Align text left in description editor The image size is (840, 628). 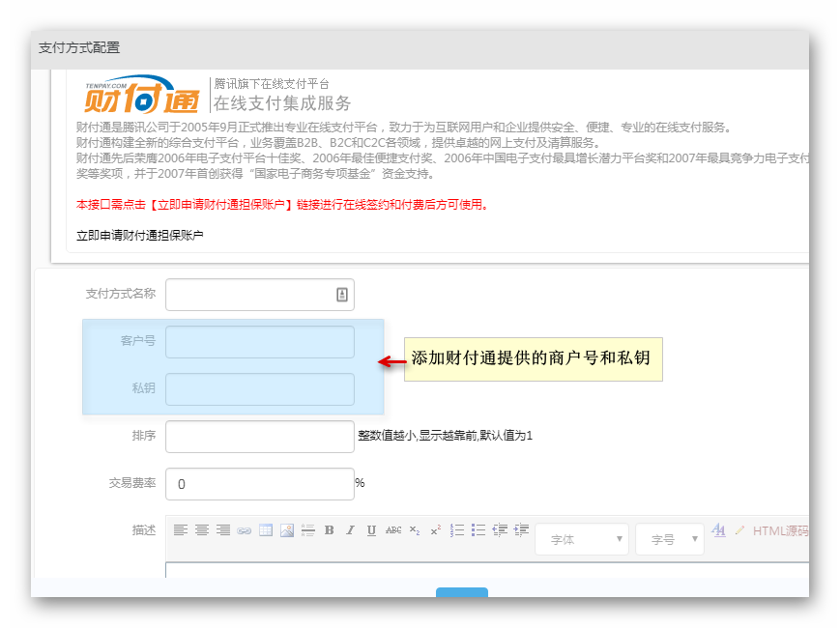click(181, 530)
